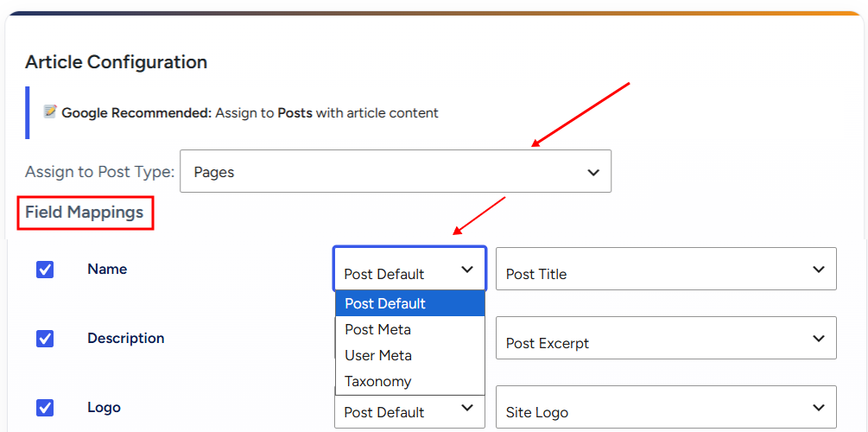The height and width of the screenshot is (432, 868).
Task: Expand the Post Excerpt dropdown
Action: coord(666,338)
